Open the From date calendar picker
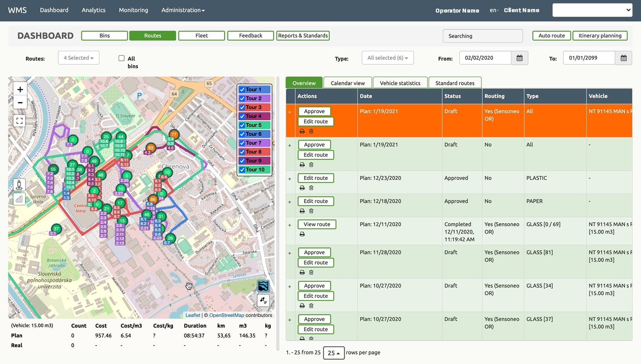Viewport: 641px width, 364px height. [x=519, y=58]
